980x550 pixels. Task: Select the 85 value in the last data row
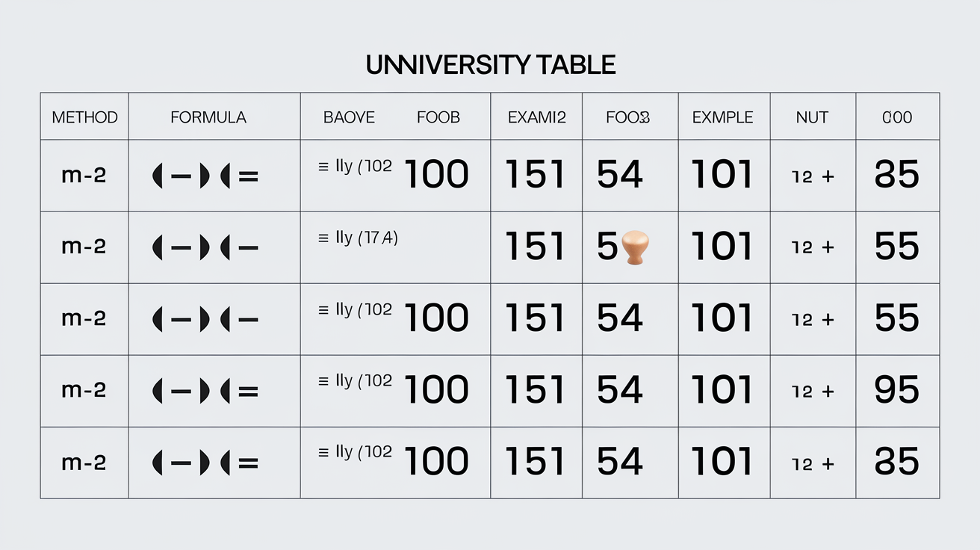[897, 462]
